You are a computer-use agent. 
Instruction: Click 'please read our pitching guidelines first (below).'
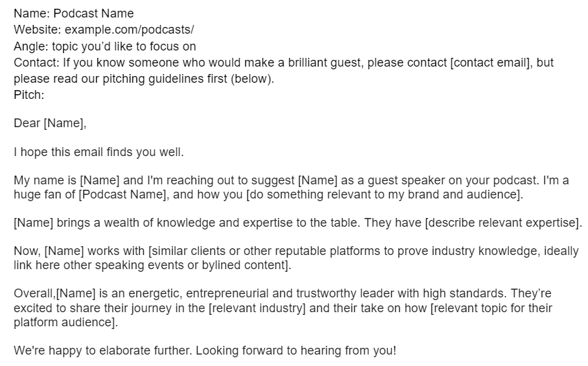144,78
